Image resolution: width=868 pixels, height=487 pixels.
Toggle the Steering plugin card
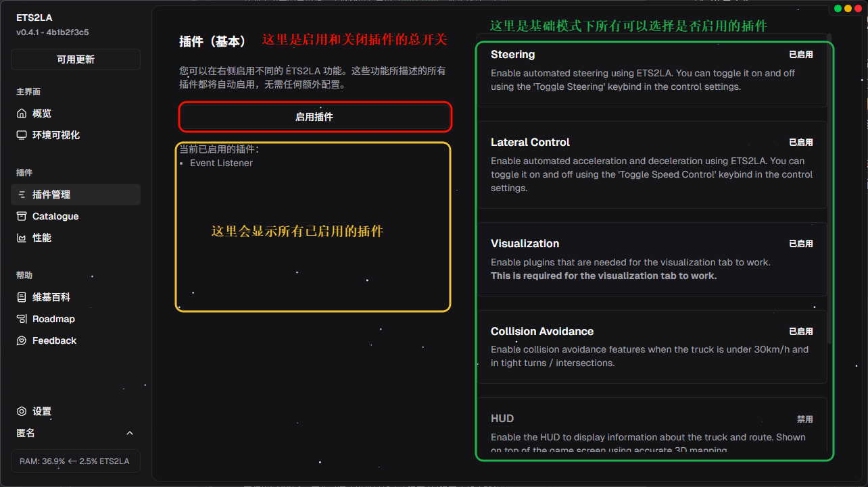(x=652, y=71)
